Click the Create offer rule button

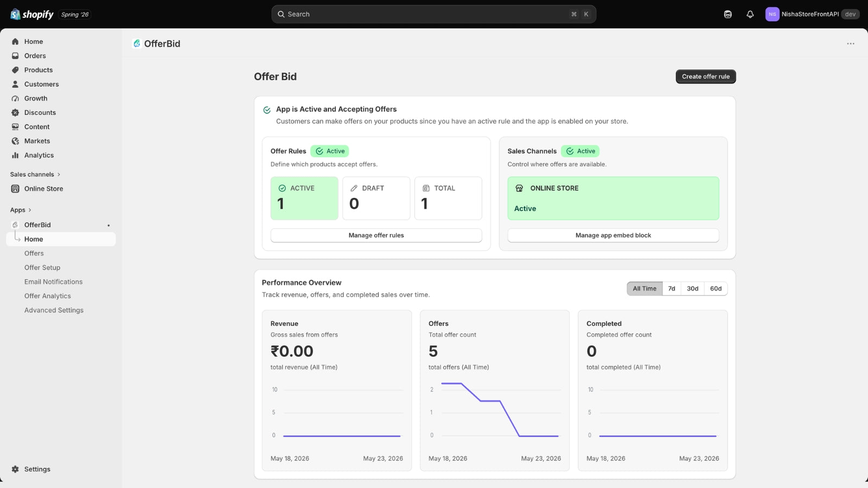tap(705, 76)
